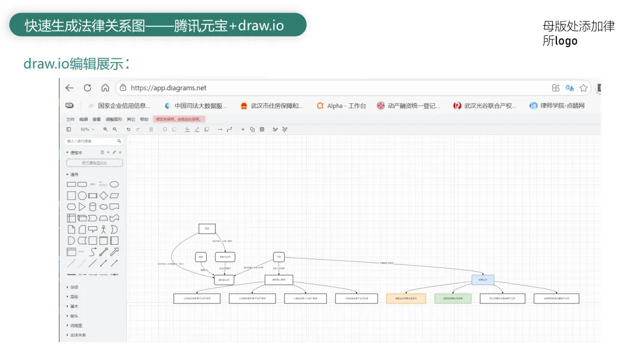Click the insert plus icon
Viewport: 644px width, 363px height.
(x=243, y=130)
